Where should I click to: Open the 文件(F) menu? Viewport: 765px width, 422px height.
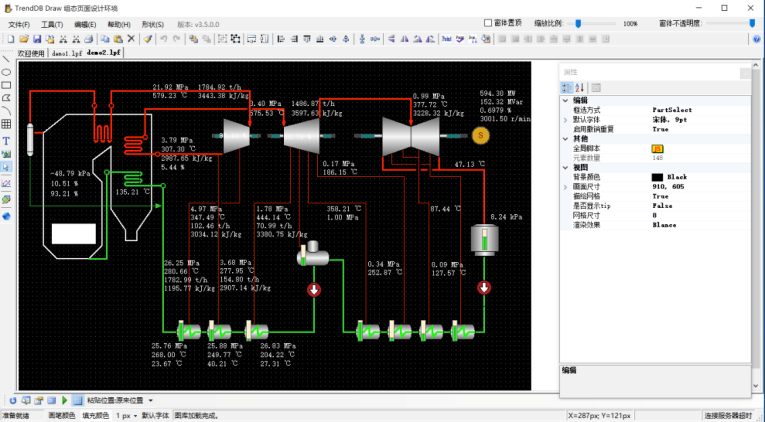(x=19, y=23)
